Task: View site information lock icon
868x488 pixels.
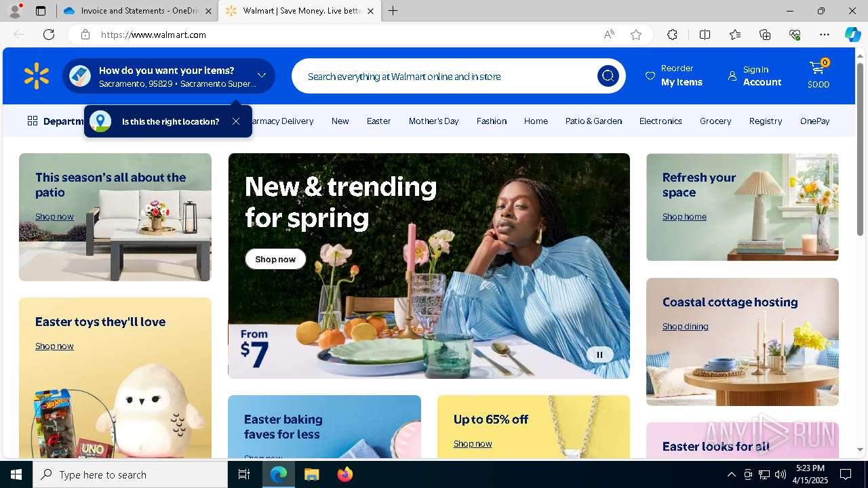Action: tap(85, 35)
